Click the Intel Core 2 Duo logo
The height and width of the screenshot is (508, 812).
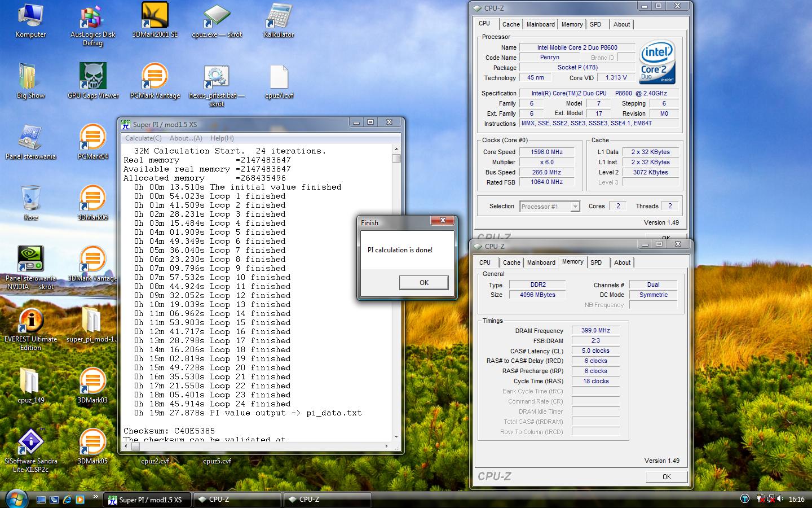pyautogui.click(x=657, y=62)
